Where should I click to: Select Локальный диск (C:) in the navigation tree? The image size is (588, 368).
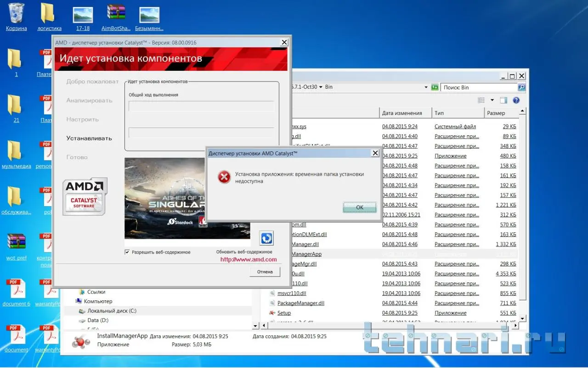click(x=112, y=311)
